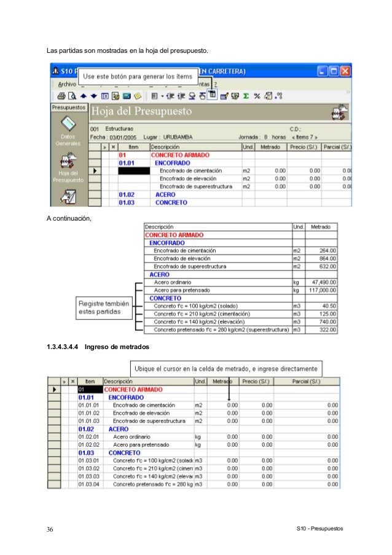Screen dimensions: 392x555
Task: Maximize the S10 window
Action: tap(334, 71)
